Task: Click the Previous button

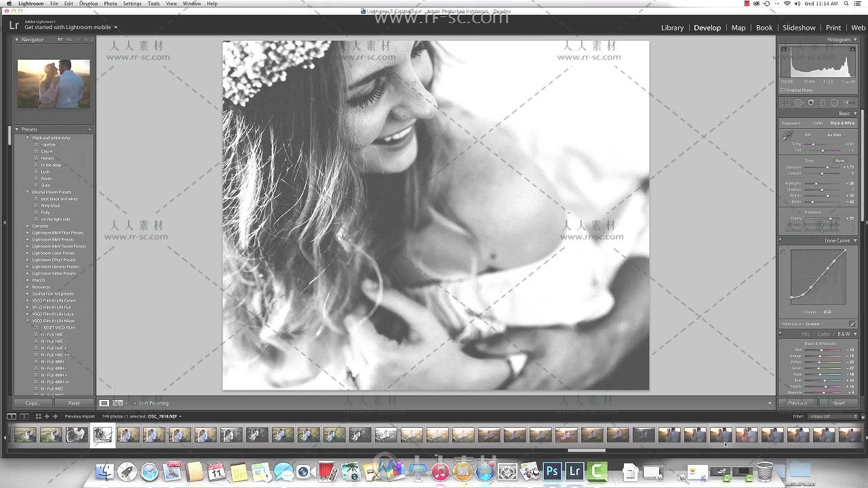Action: coord(797,403)
